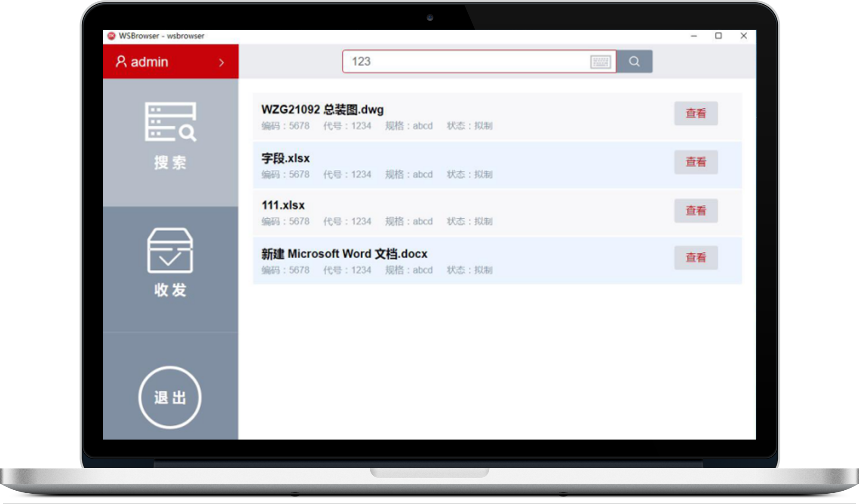Click the 退出 logout circle button

pyautogui.click(x=170, y=397)
